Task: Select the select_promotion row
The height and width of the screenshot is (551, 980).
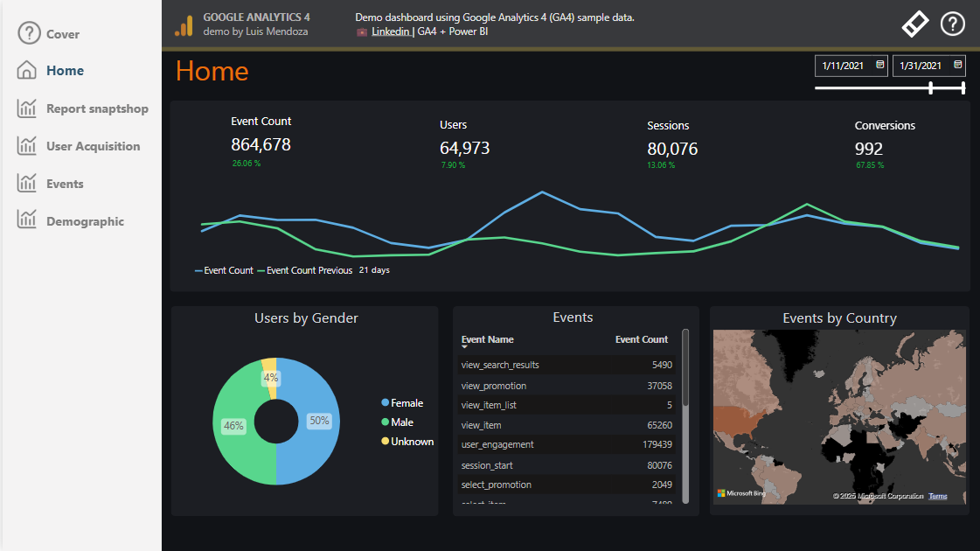Action: 566,485
